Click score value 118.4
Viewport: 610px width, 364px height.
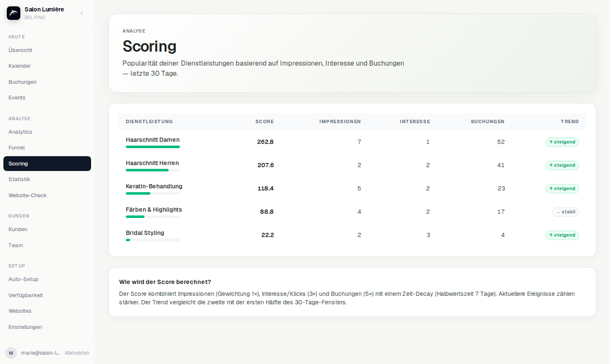pyautogui.click(x=266, y=188)
